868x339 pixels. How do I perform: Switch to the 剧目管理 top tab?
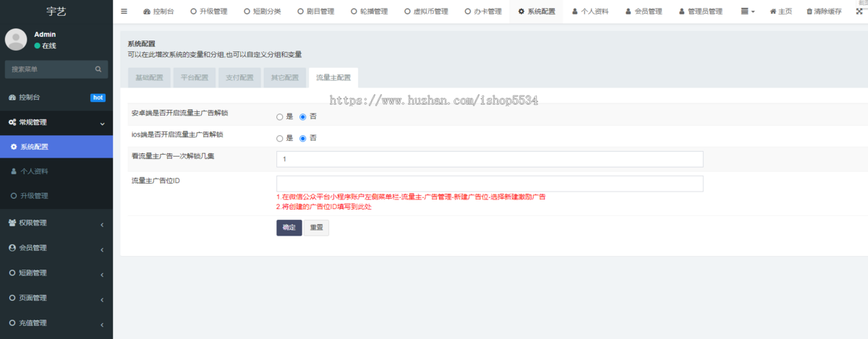(315, 12)
